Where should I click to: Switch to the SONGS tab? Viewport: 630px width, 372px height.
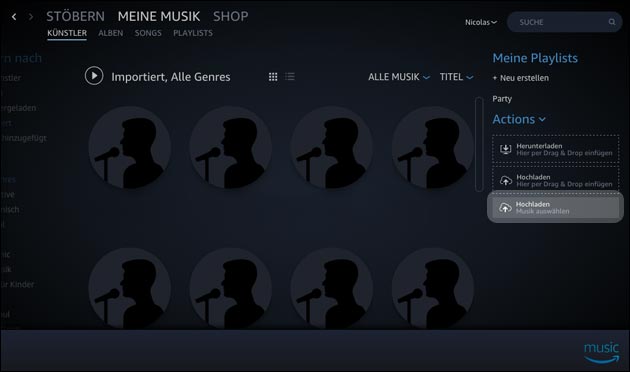coord(148,33)
